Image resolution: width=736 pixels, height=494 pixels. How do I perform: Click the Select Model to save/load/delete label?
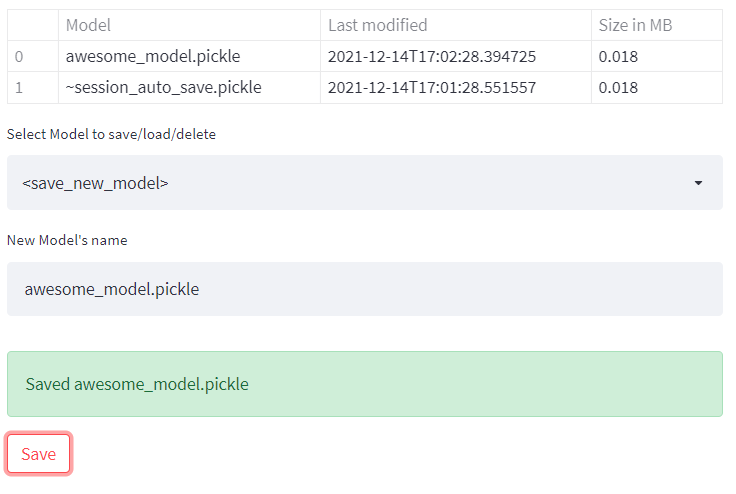(111, 134)
